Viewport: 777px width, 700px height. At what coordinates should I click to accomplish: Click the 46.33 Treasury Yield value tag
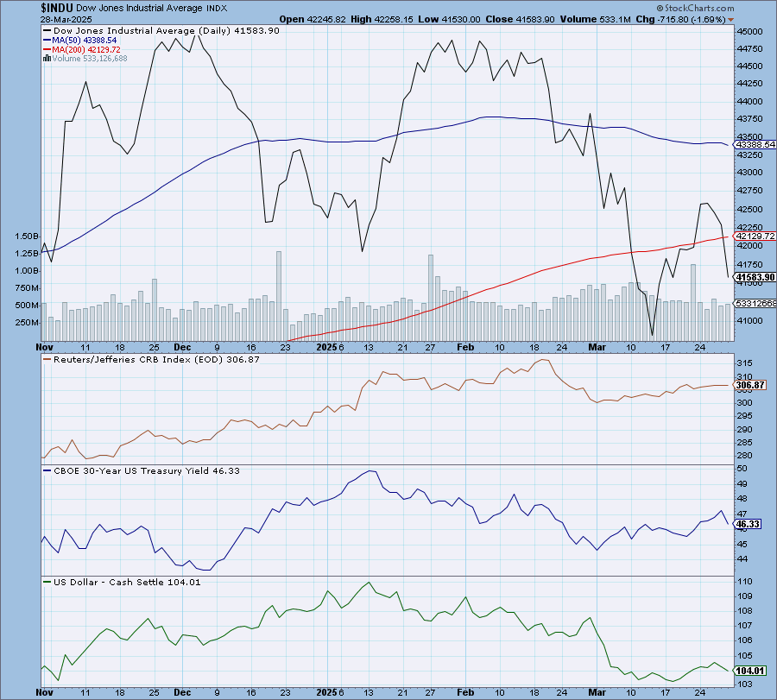[x=747, y=524]
